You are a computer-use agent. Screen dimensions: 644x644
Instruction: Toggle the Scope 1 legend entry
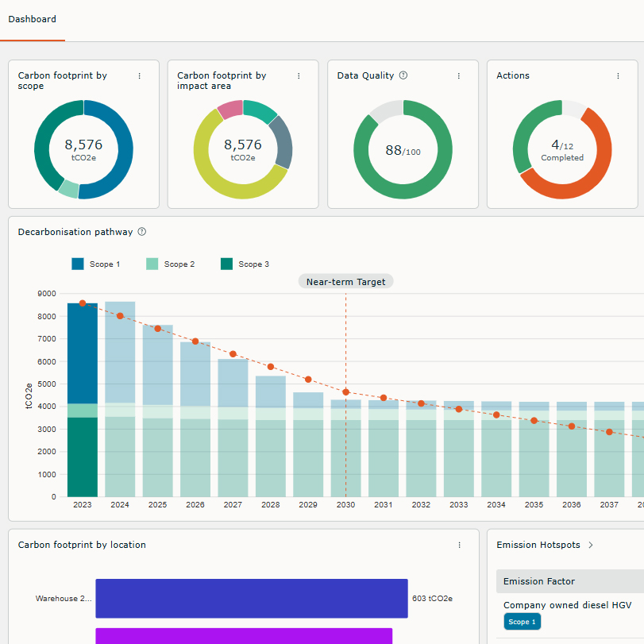click(x=96, y=264)
